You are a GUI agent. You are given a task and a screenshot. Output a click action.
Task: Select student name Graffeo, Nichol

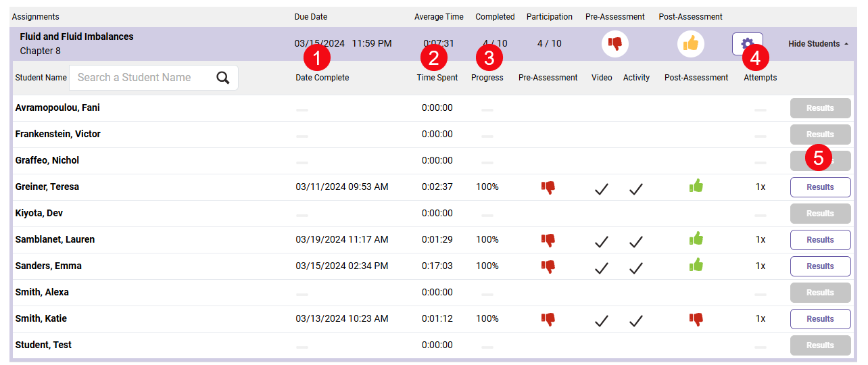47,161
